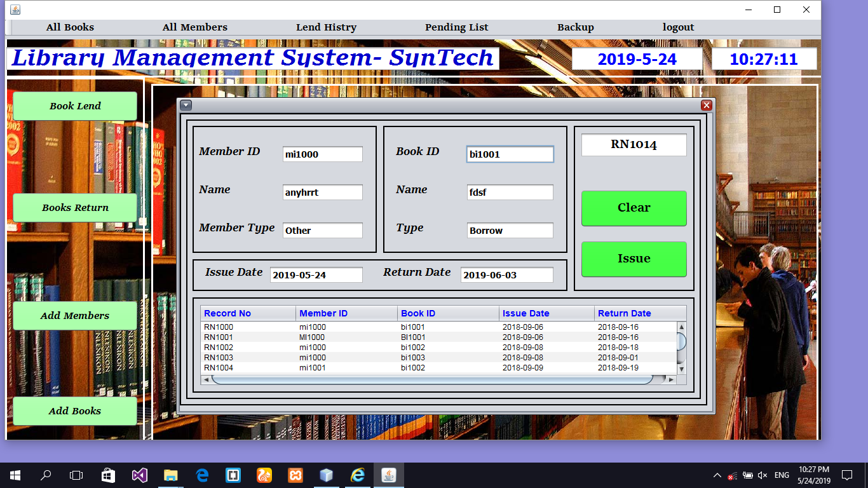
Task: Click the Add Books sidebar button
Action: [x=75, y=411]
